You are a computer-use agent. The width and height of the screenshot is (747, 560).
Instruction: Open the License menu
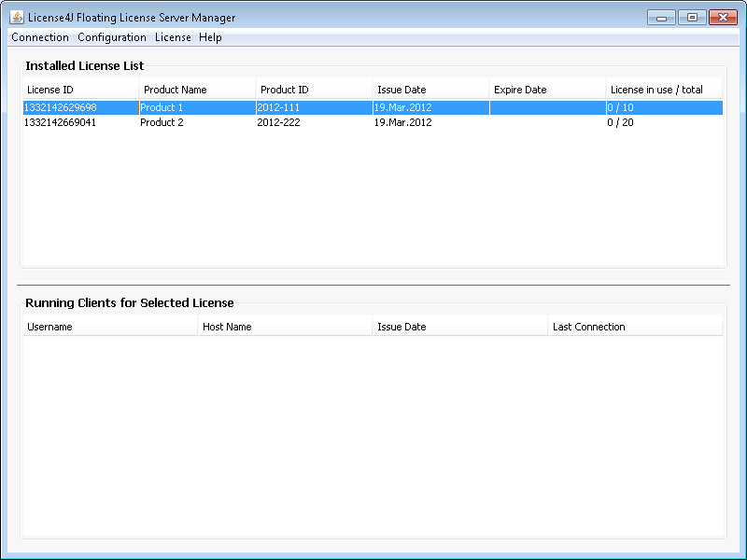173,37
